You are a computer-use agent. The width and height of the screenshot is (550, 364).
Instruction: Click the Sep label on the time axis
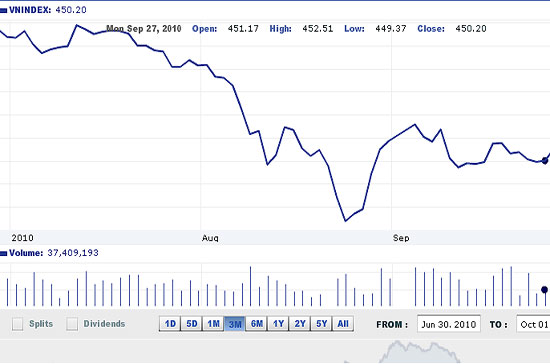(401, 238)
